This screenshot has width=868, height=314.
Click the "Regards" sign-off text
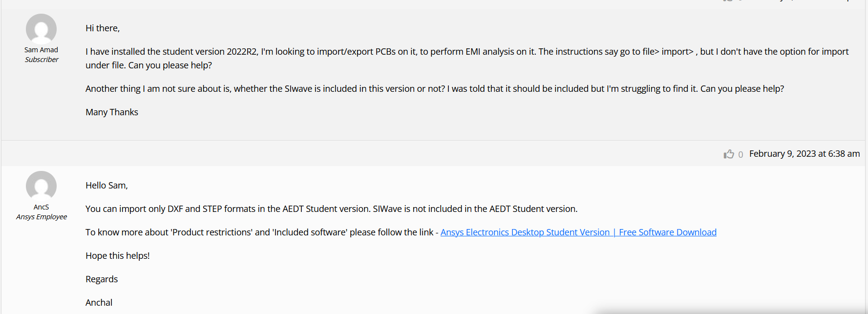[x=102, y=279]
